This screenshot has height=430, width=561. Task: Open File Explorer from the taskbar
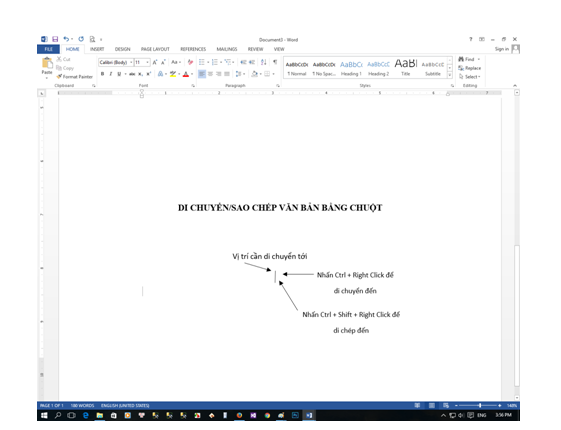point(99,415)
